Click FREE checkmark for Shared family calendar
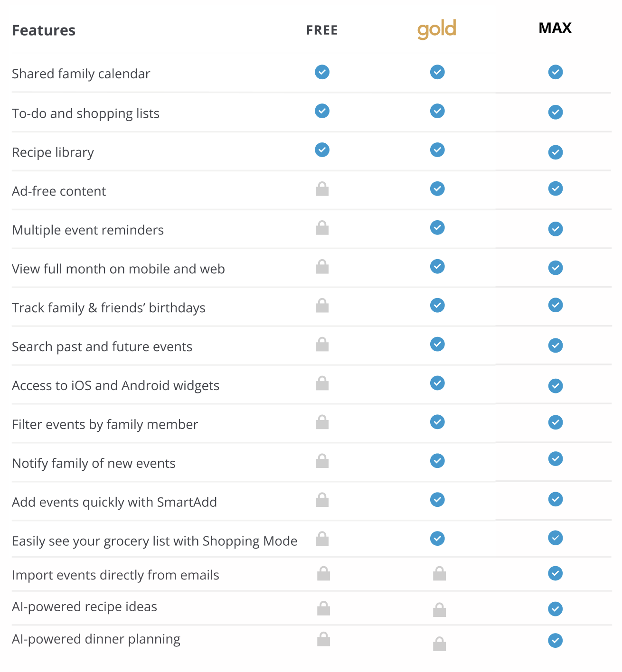Image resolution: width=622 pixels, height=672 pixels. 322,72
